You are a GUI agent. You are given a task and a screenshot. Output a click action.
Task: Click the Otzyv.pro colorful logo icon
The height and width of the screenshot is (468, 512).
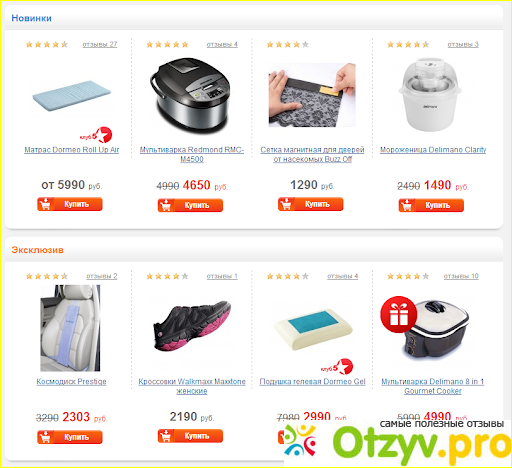tap(300, 440)
